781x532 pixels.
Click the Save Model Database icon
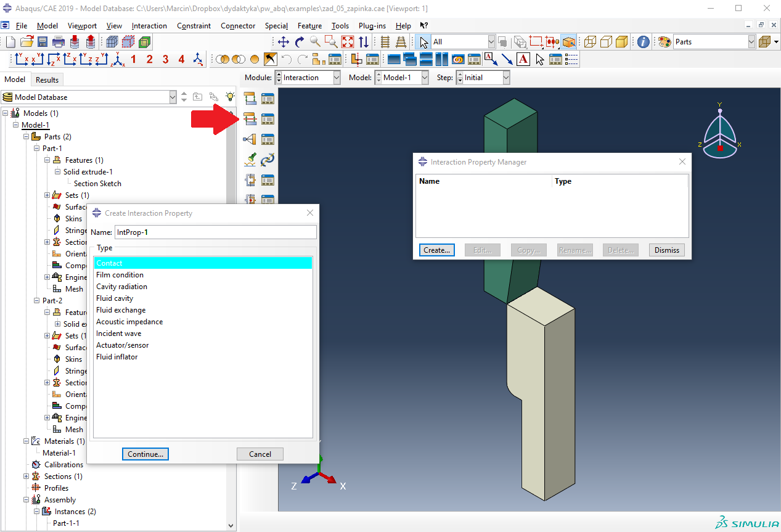click(x=43, y=42)
